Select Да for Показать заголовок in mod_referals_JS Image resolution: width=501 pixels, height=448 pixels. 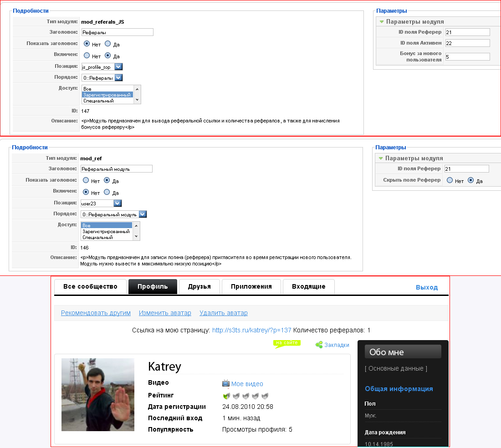click(x=107, y=44)
